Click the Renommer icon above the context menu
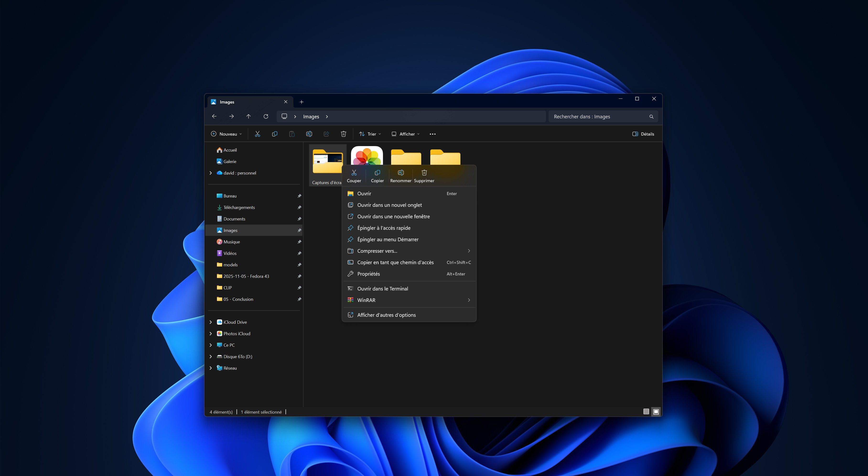This screenshot has width=868, height=476. 401,173
